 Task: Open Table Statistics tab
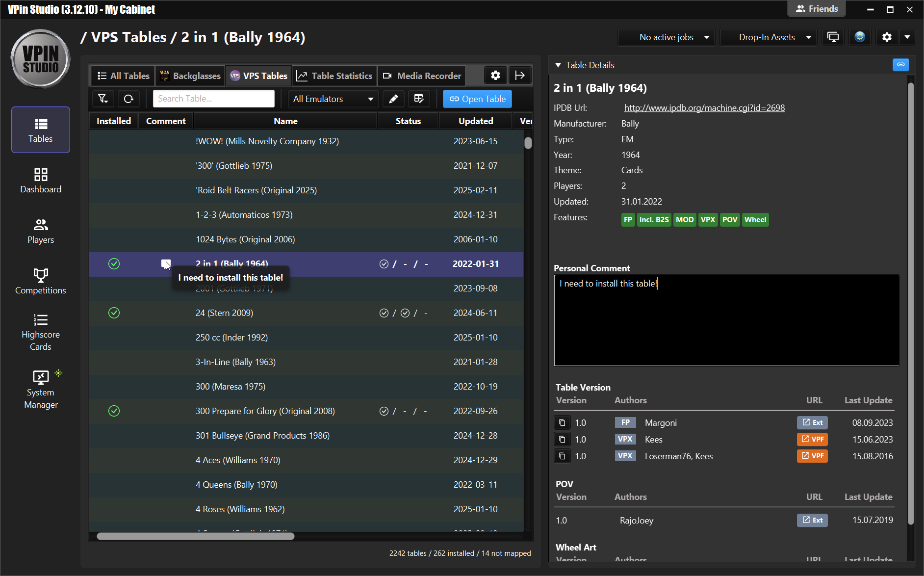point(334,76)
